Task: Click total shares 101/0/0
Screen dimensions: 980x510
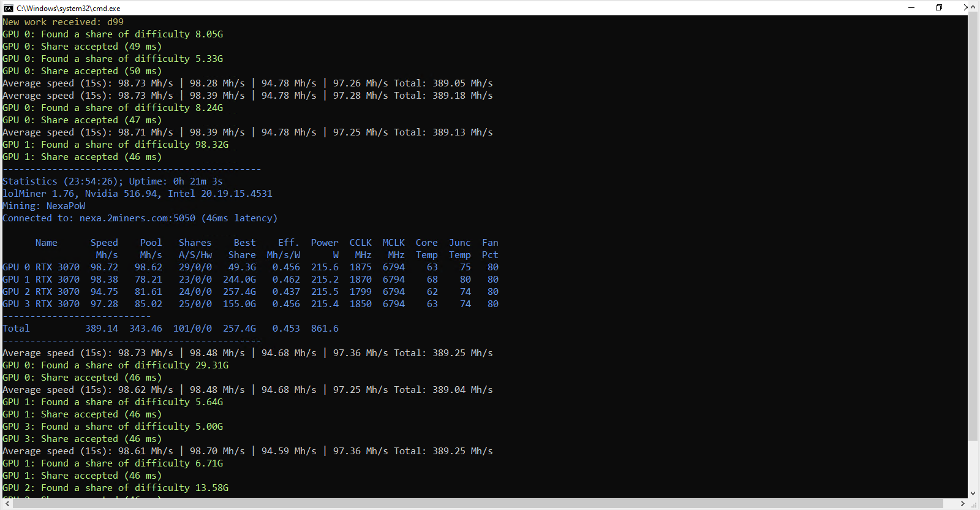Action: 192,329
